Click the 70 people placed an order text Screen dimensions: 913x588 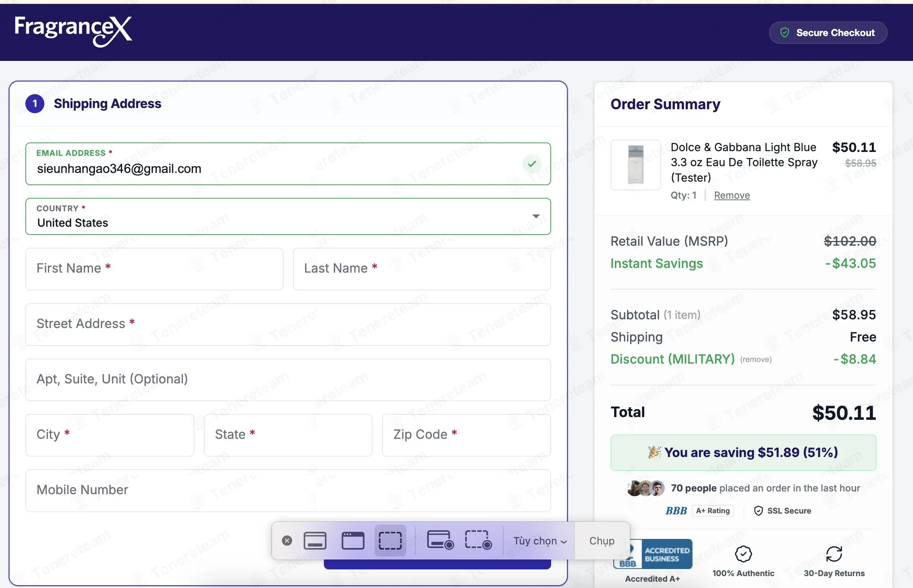pyautogui.click(x=765, y=488)
